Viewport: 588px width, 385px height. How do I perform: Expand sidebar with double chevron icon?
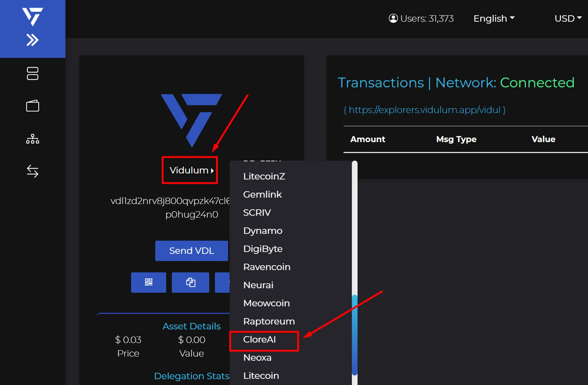click(x=32, y=40)
